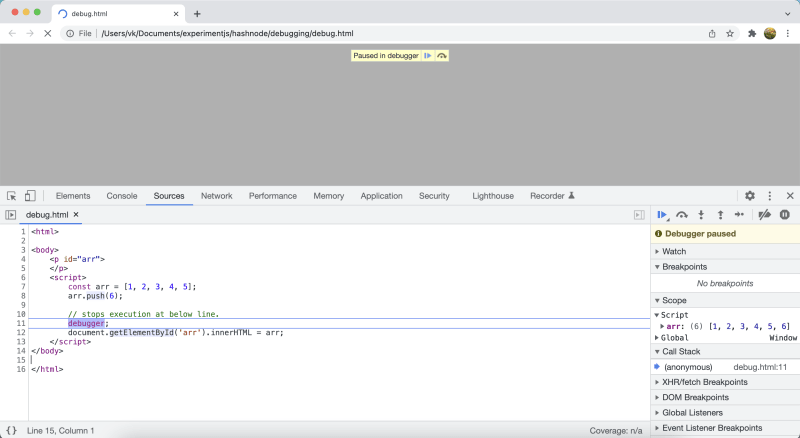
Task: Select the debug.html browser tab
Action: [118, 14]
